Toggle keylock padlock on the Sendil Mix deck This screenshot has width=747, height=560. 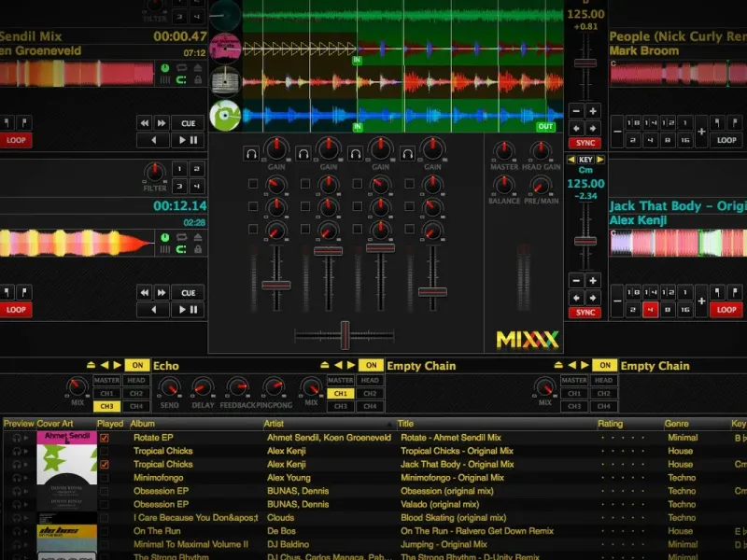[x=198, y=80]
